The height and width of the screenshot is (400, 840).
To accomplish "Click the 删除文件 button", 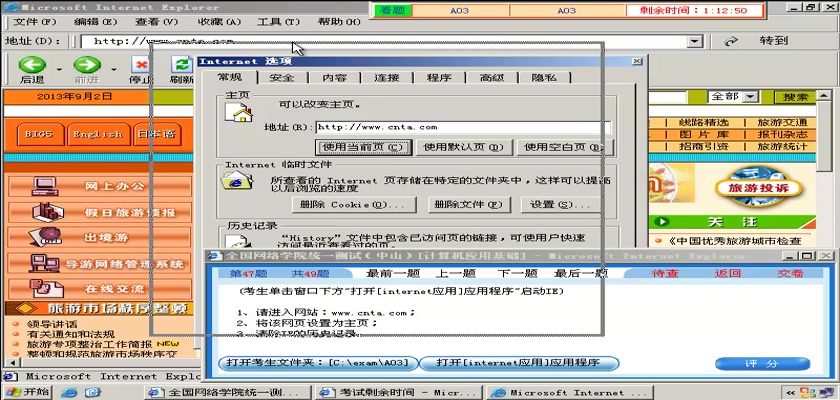I will point(469,205).
